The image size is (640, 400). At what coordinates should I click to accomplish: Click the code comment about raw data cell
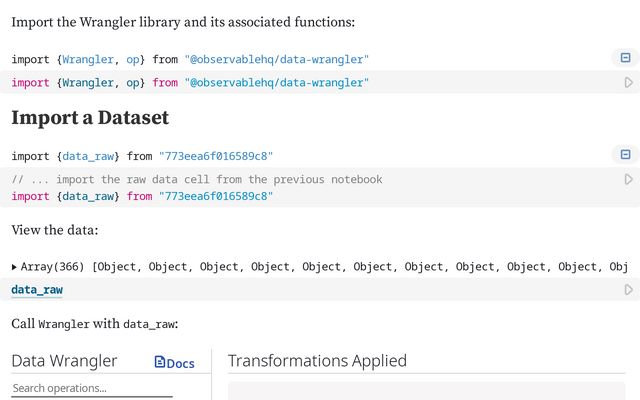(x=196, y=180)
